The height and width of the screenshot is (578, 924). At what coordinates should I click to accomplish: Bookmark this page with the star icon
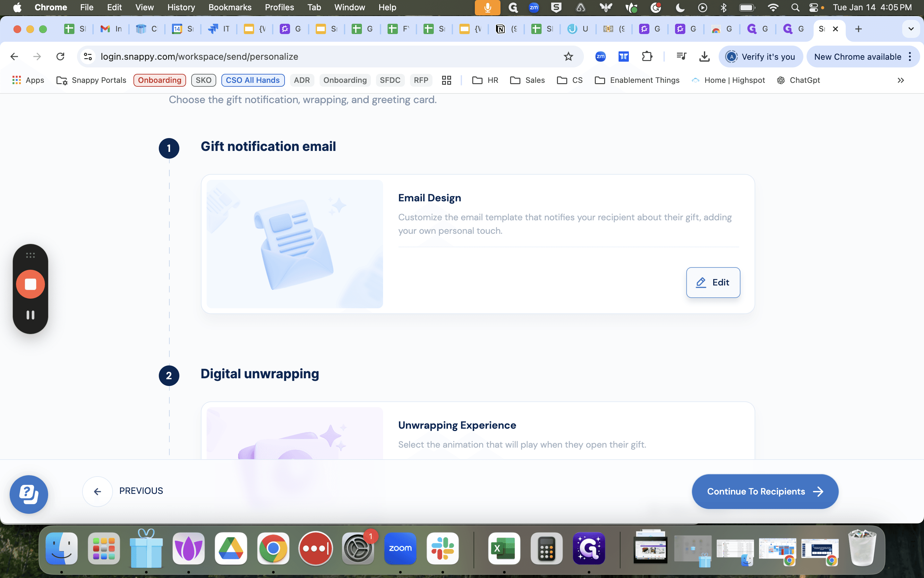pos(569,57)
